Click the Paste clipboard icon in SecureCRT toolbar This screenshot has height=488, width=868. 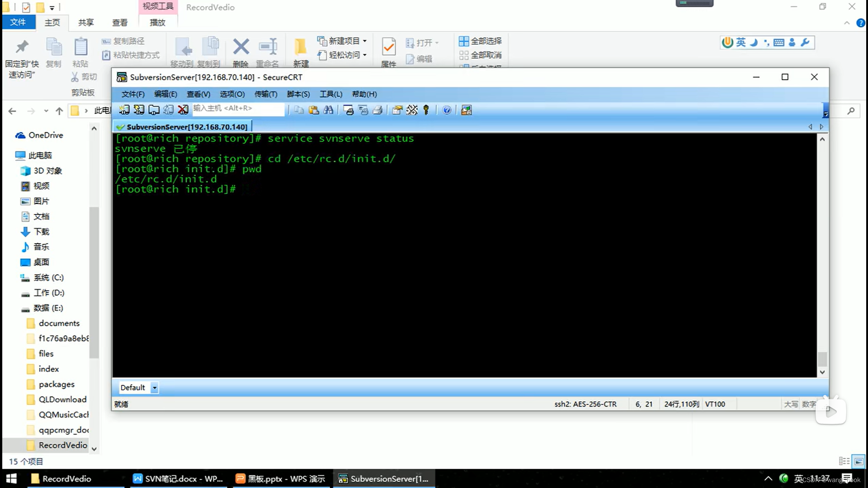[314, 110]
